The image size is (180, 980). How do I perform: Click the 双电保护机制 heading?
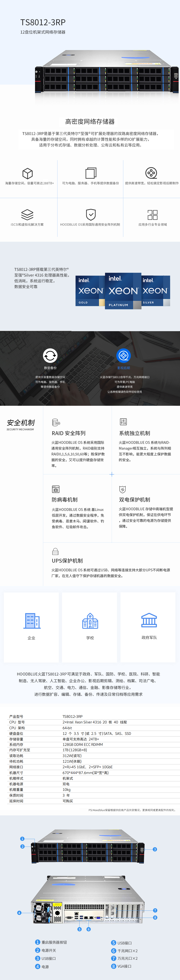coord(135,500)
